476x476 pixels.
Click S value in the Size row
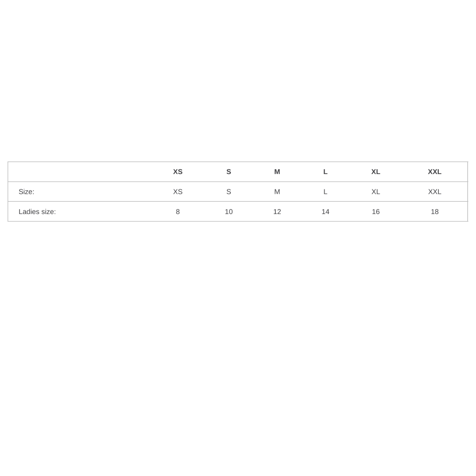click(x=228, y=192)
